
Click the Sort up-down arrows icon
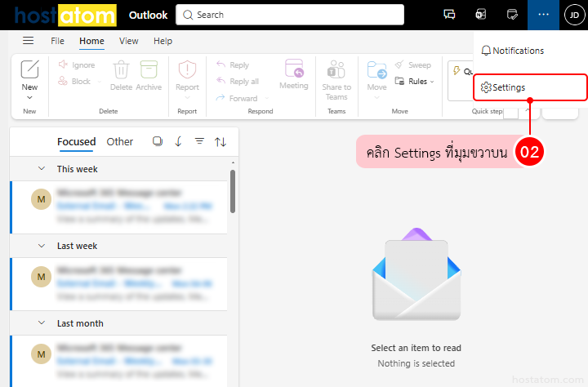click(220, 142)
